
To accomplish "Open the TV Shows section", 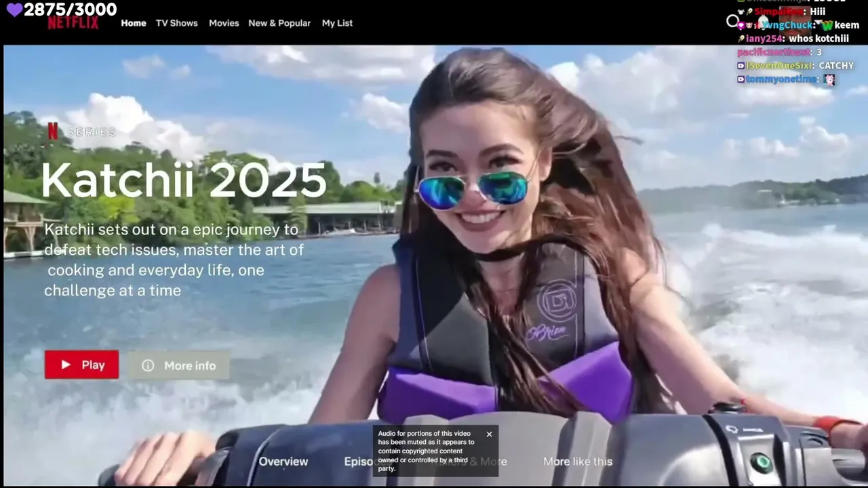I will tap(177, 23).
